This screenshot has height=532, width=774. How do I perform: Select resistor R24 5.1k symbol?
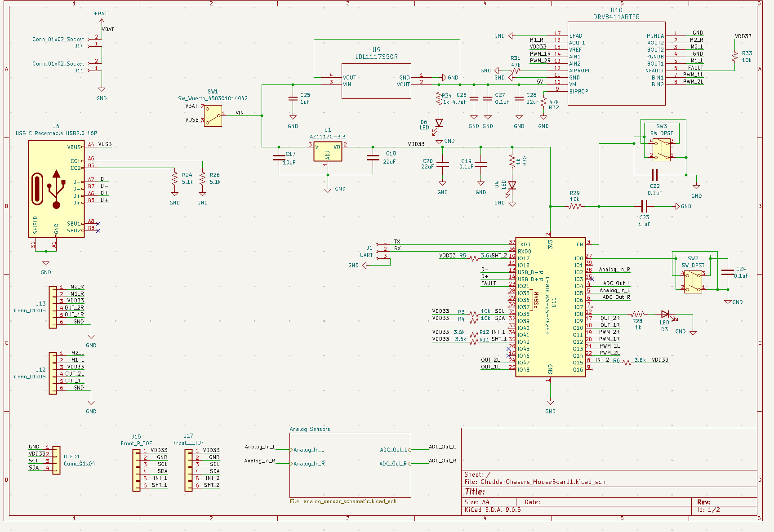pyautogui.click(x=174, y=178)
